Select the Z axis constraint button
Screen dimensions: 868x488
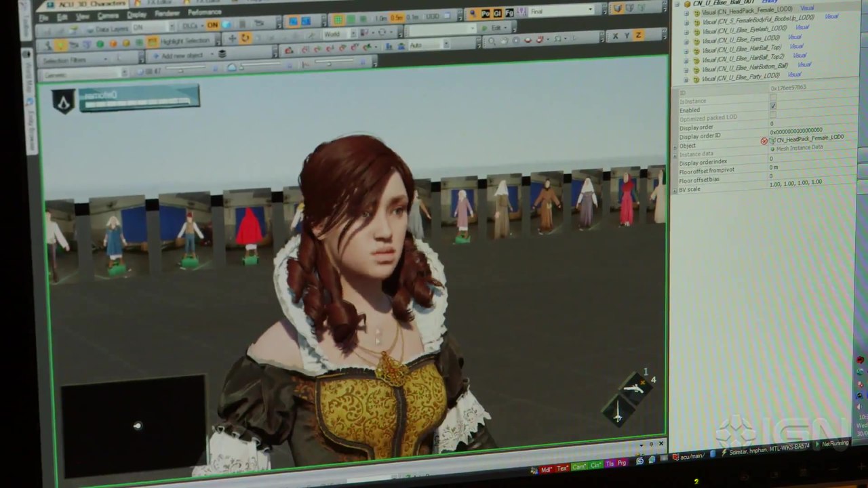click(638, 35)
